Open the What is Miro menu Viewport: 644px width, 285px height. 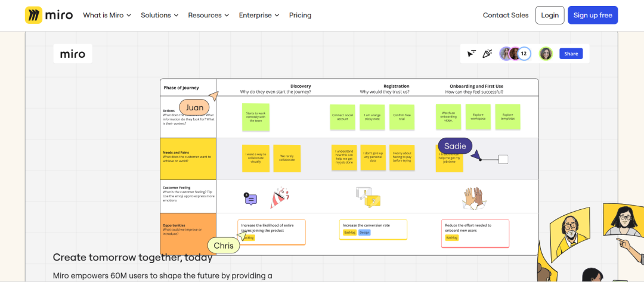[107, 15]
